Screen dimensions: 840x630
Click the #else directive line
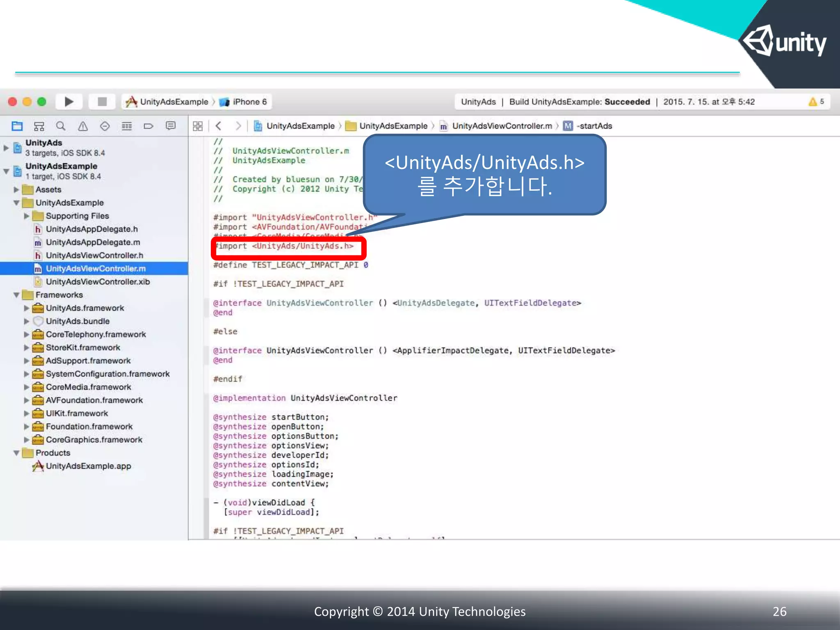point(225,331)
